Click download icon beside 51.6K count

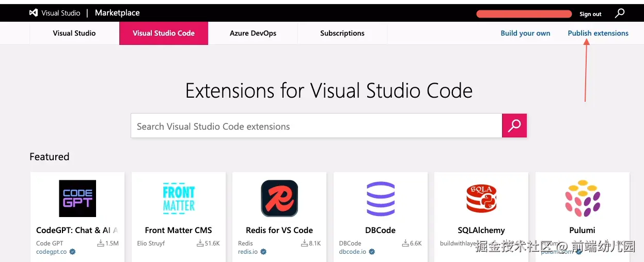[x=200, y=243]
